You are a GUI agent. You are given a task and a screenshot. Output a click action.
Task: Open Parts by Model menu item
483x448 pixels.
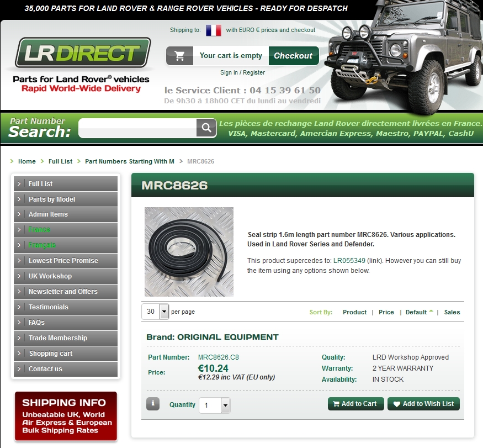click(52, 199)
